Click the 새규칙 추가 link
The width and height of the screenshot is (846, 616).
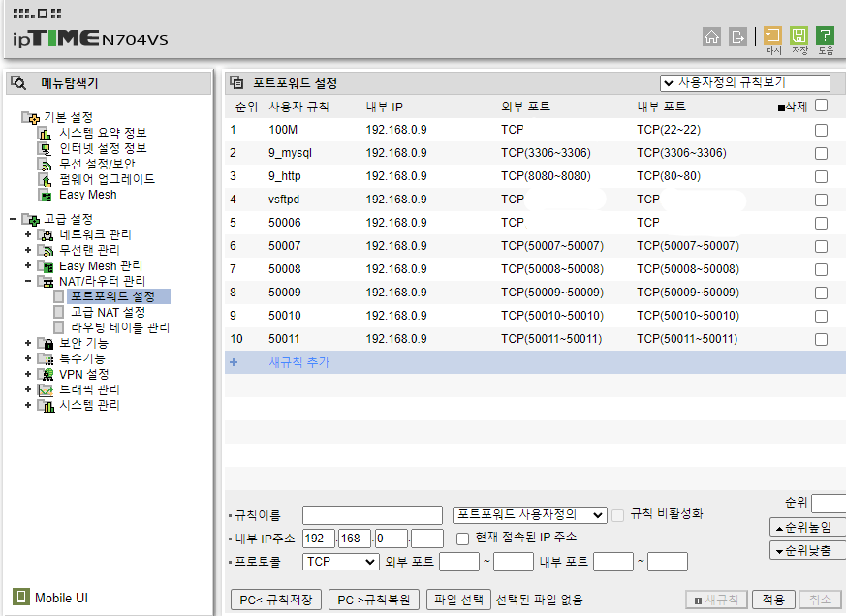click(298, 362)
